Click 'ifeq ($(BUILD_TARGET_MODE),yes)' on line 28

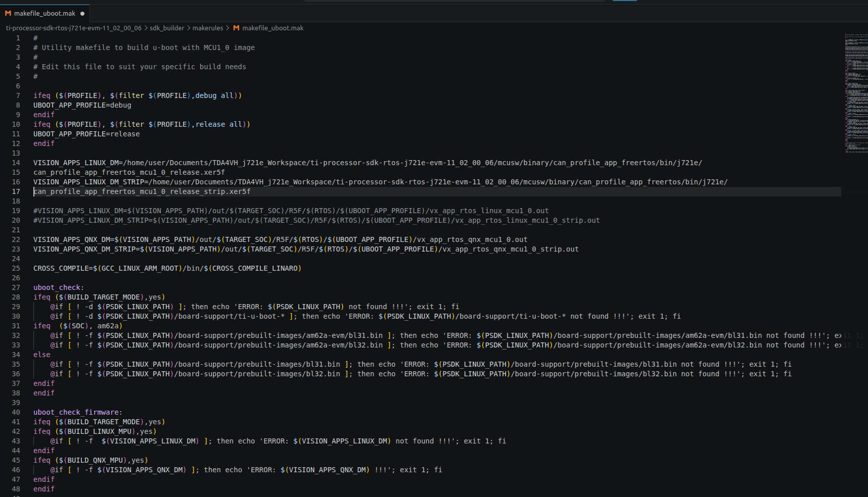[99, 297]
